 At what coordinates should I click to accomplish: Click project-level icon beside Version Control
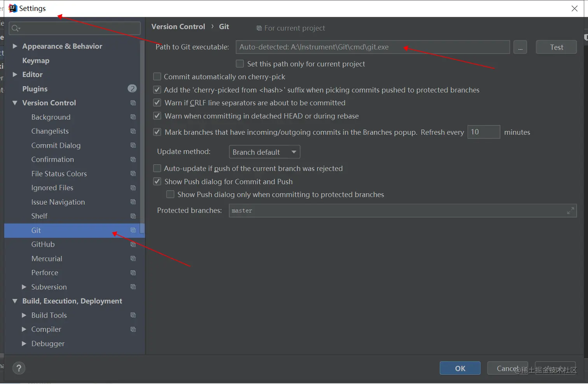tap(133, 103)
